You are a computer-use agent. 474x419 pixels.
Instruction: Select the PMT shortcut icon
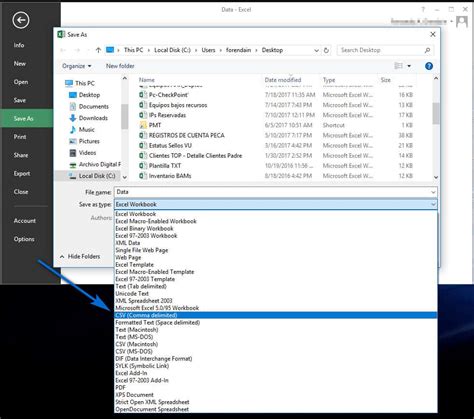pyautogui.click(x=143, y=125)
